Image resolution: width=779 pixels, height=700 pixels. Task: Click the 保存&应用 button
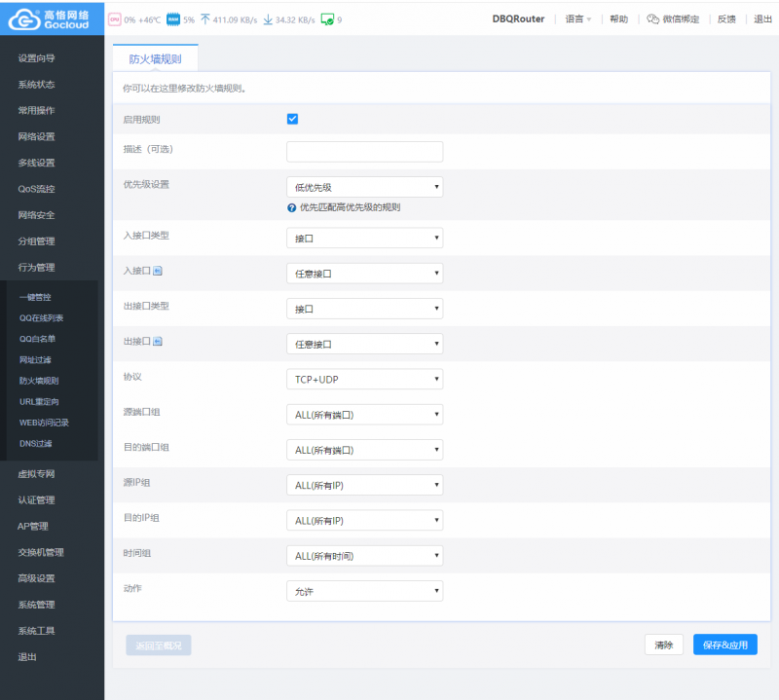(x=724, y=645)
